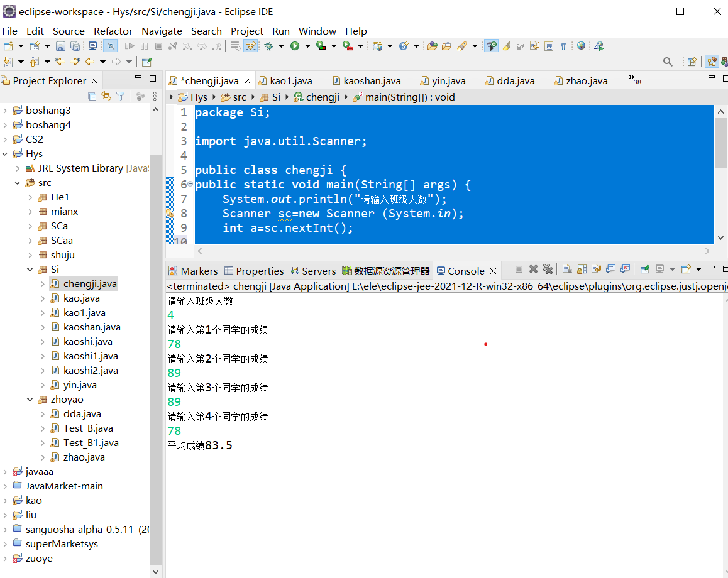Show hidden editor tabs list chevron
Screen dimensions: 728x578
[635, 79]
